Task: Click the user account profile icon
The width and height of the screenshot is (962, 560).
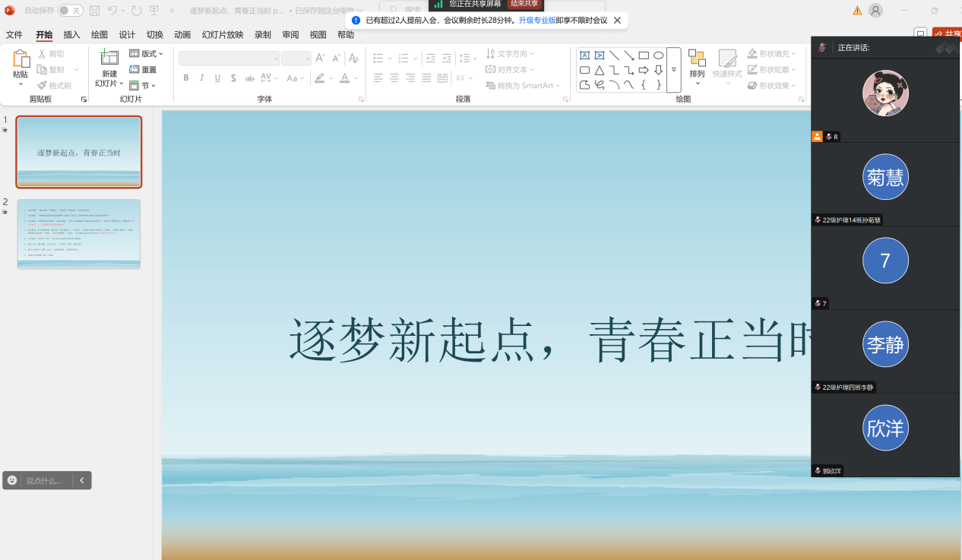Action: (876, 11)
